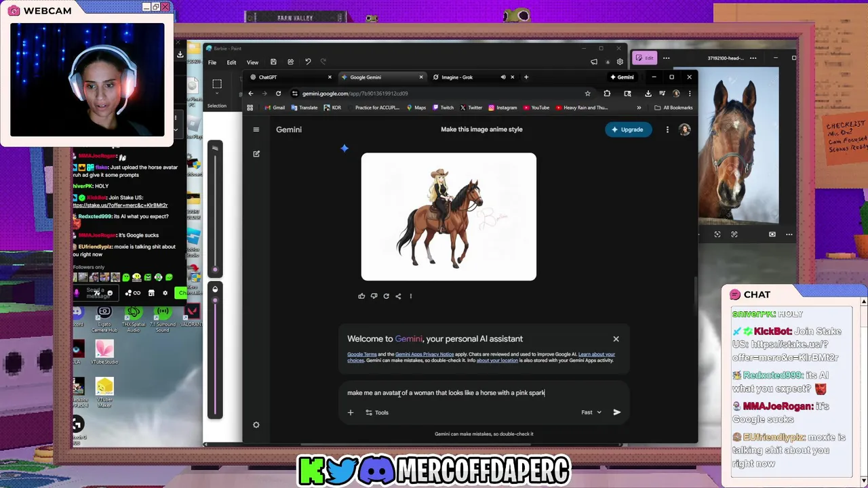Give thumbs down to the generated image
This screenshot has width=868, height=488.
coord(374,296)
